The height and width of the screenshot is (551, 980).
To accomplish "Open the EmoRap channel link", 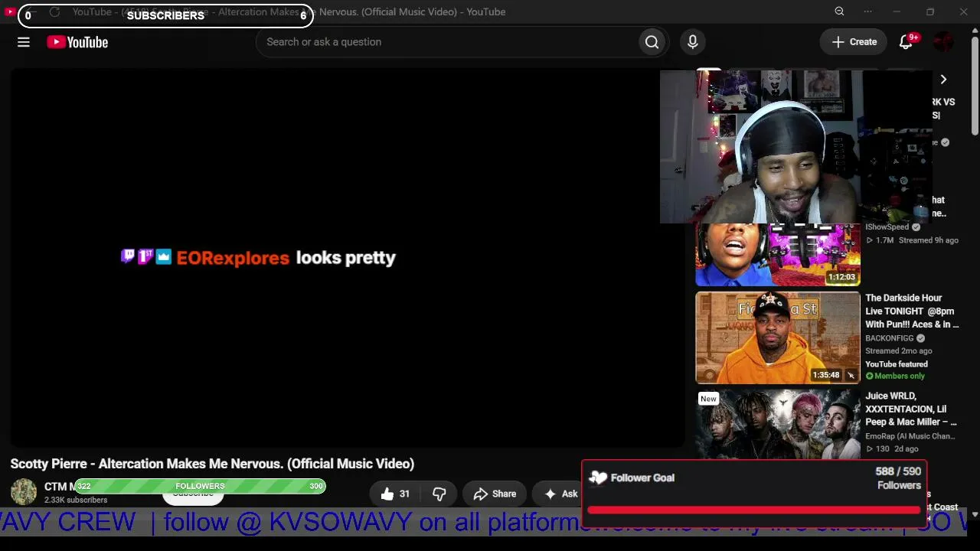I will point(910,436).
